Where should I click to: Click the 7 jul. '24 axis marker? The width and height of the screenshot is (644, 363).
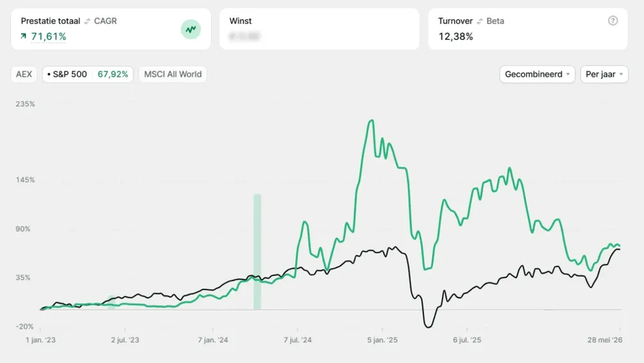(x=298, y=340)
